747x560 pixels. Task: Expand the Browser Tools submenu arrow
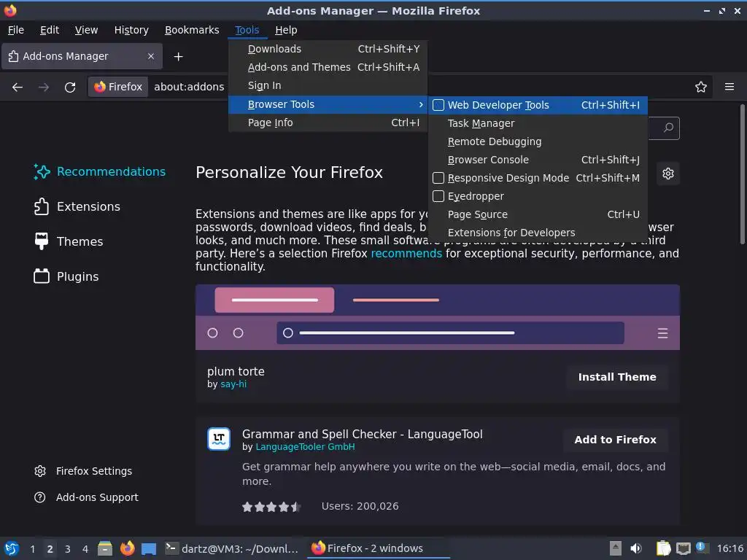421,104
